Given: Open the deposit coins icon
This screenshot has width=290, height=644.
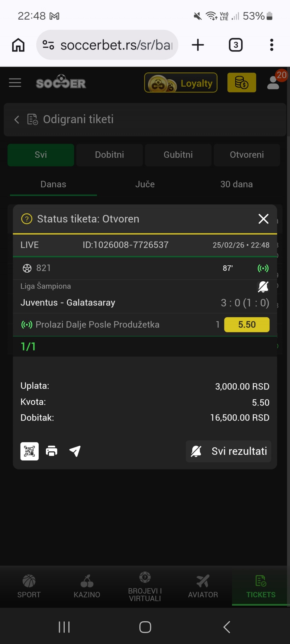Looking at the screenshot, I should click(242, 82).
